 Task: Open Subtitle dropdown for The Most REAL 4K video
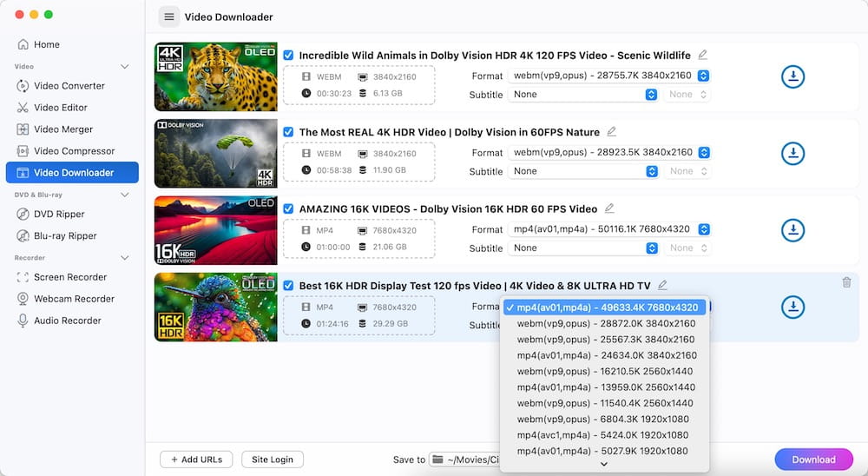pos(583,171)
